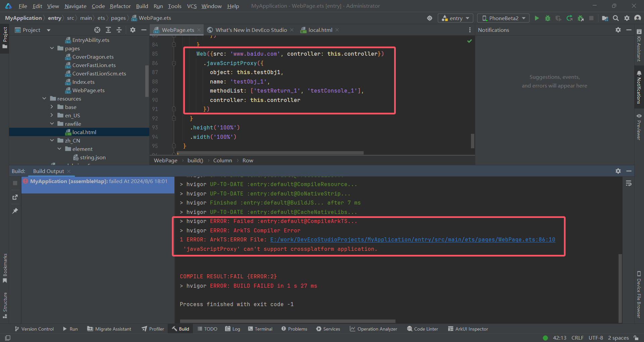Open Notifications panel settings gear
Screen dimensions: 644x342
click(x=618, y=30)
